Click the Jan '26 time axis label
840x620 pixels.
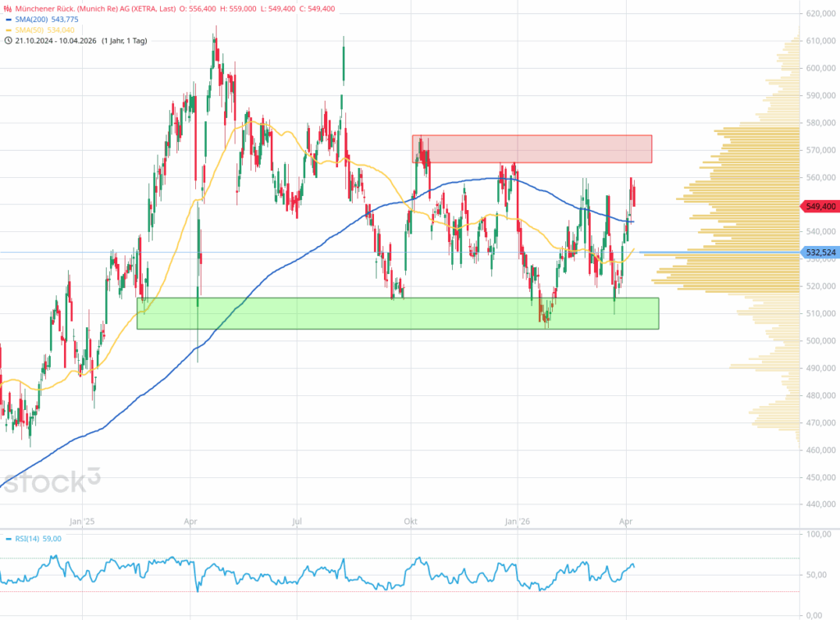[x=518, y=521]
